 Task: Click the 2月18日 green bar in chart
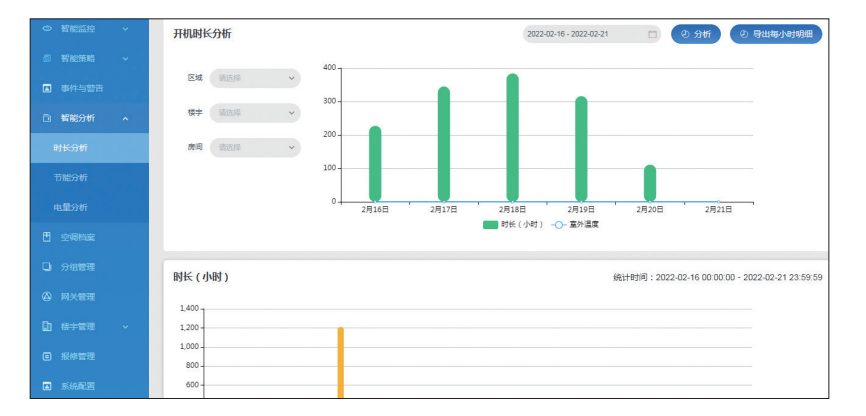point(512,138)
